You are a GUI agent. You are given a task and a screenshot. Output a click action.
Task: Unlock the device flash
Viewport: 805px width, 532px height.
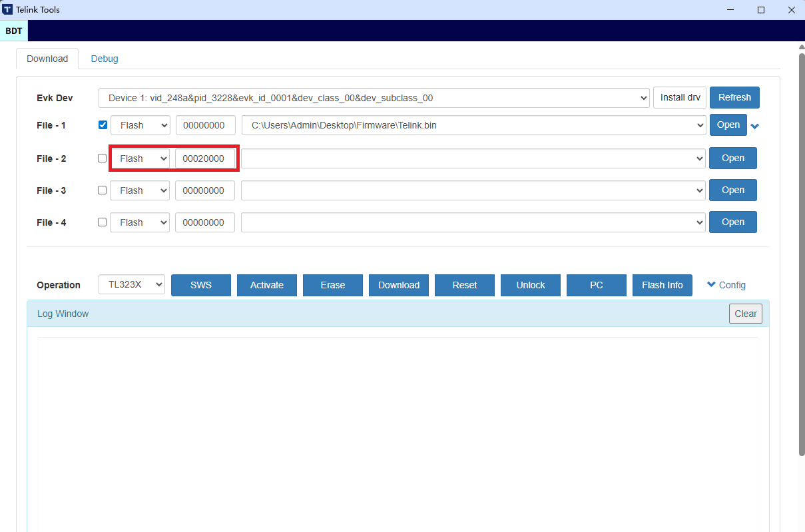pyautogui.click(x=530, y=285)
